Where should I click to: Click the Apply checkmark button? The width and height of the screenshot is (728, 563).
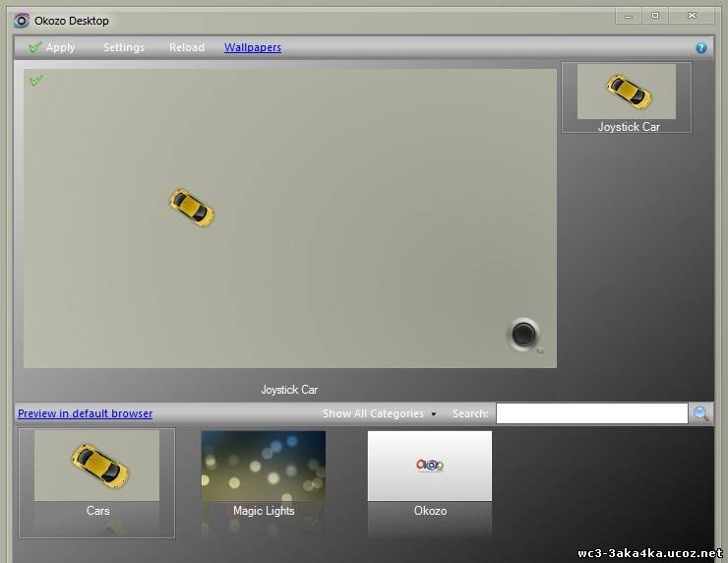[x=51, y=47]
